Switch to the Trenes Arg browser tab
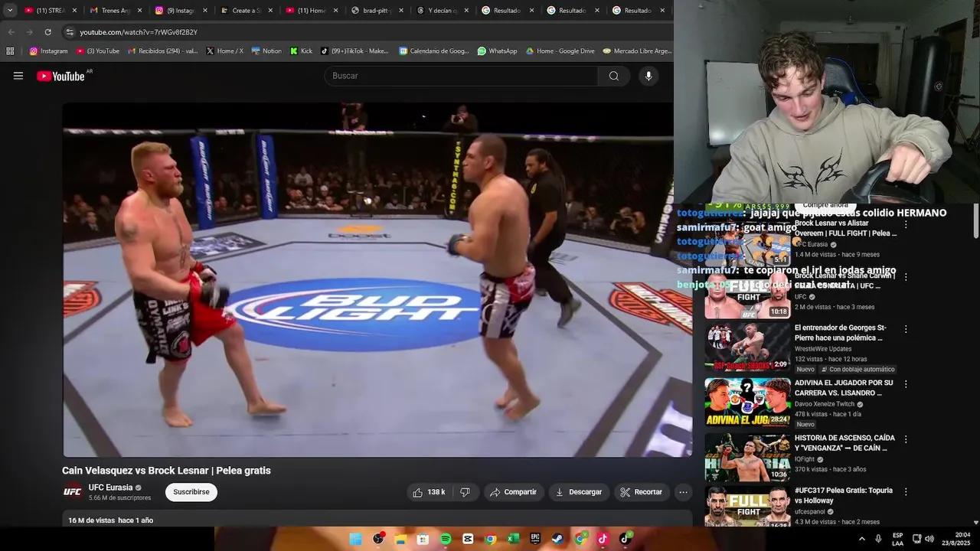 (116, 11)
